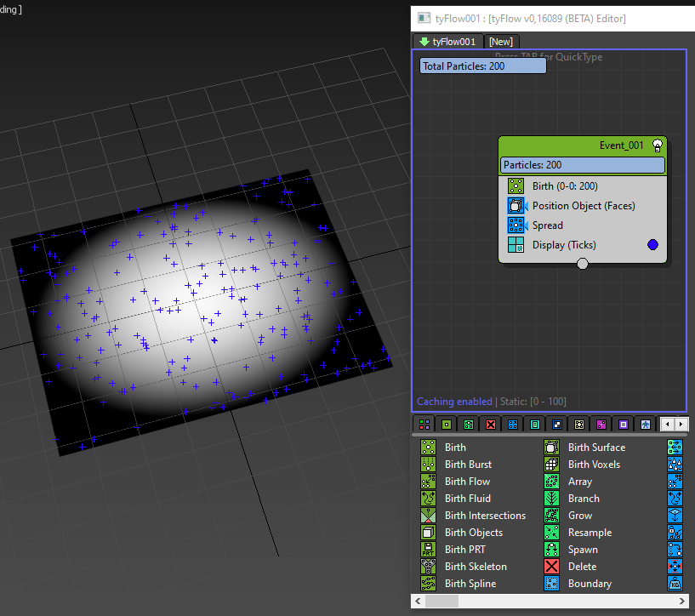Click the horizontal scrollbar right arrow
Screen dimensions: 695x616
[x=681, y=601]
